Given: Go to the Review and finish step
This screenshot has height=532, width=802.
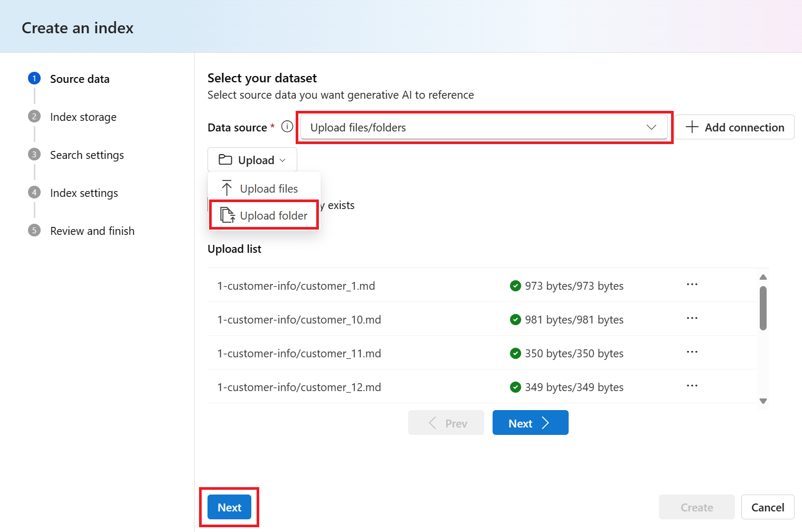Looking at the screenshot, I should [92, 231].
